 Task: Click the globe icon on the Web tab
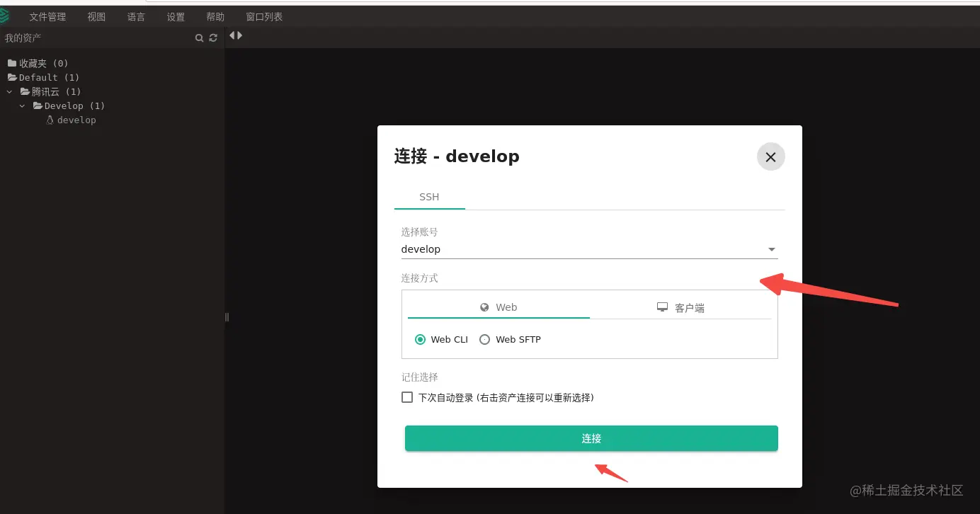[484, 307]
